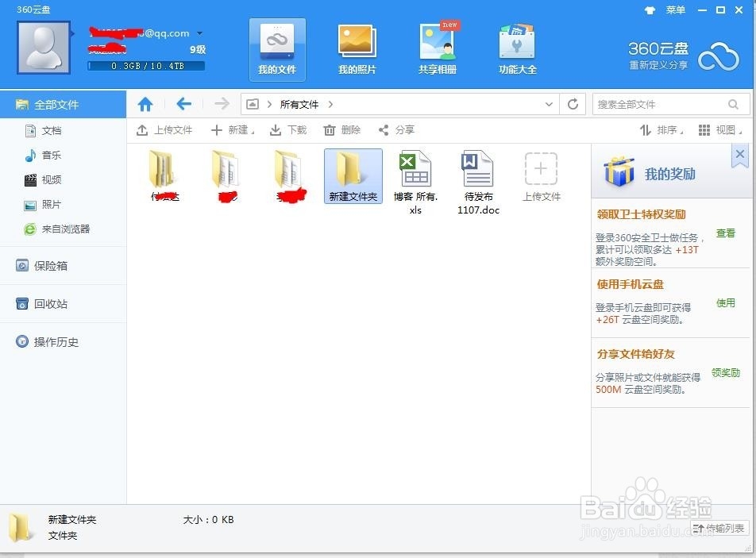Click 领取卫士特权奖励 heading

click(x=642, y=214)
